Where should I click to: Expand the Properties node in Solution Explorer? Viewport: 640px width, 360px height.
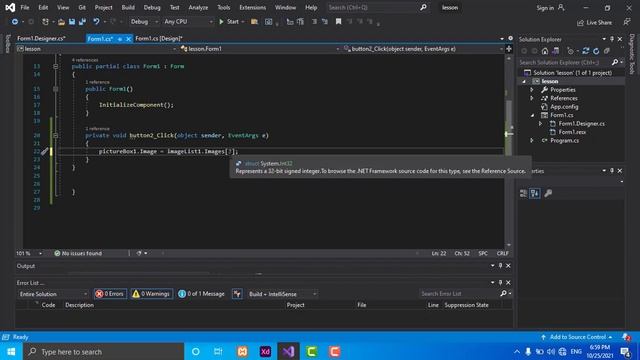click(x=532, y=90)
